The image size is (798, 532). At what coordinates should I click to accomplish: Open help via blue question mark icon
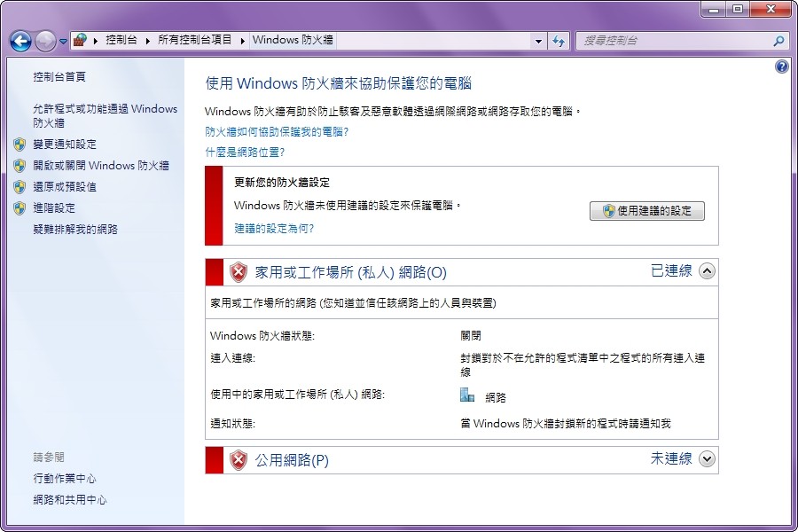pos(782,66)
